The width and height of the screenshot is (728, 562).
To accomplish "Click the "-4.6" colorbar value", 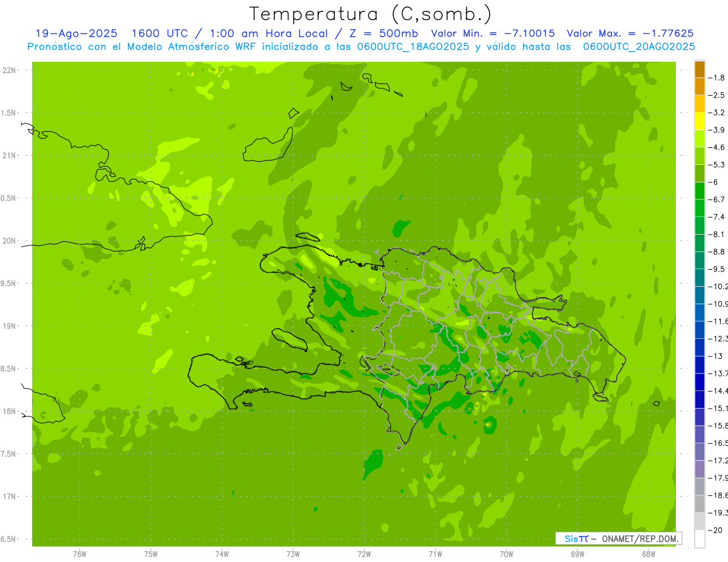I will 718,147.
